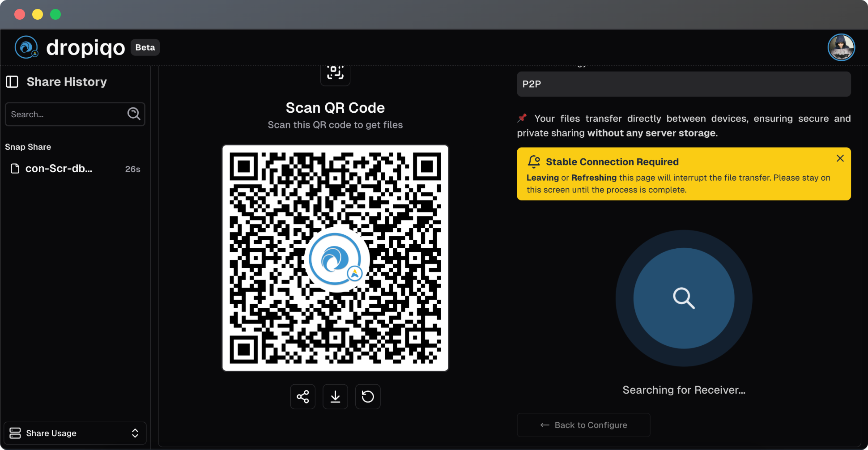Image resolution: width=868 pixels, height=450 pixels.
Task: Click the dropiqo logo icon
Action: pyautogui.click(x=26, y=47)
